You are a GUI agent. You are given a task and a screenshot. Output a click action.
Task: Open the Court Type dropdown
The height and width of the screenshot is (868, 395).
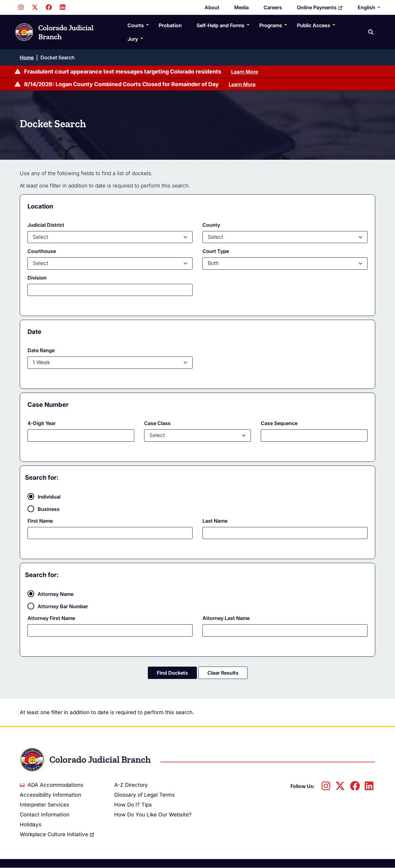click(285, 263)
